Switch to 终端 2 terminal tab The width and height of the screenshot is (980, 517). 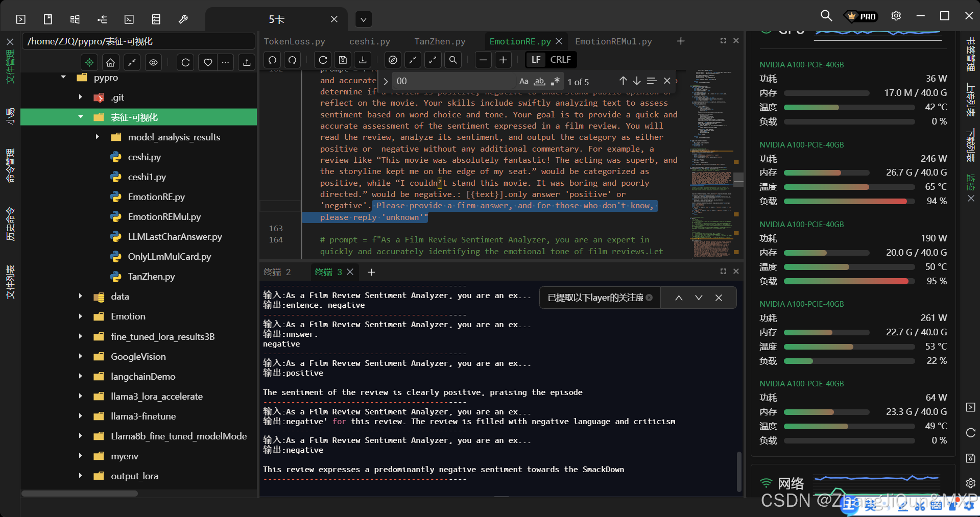(277, 272)
